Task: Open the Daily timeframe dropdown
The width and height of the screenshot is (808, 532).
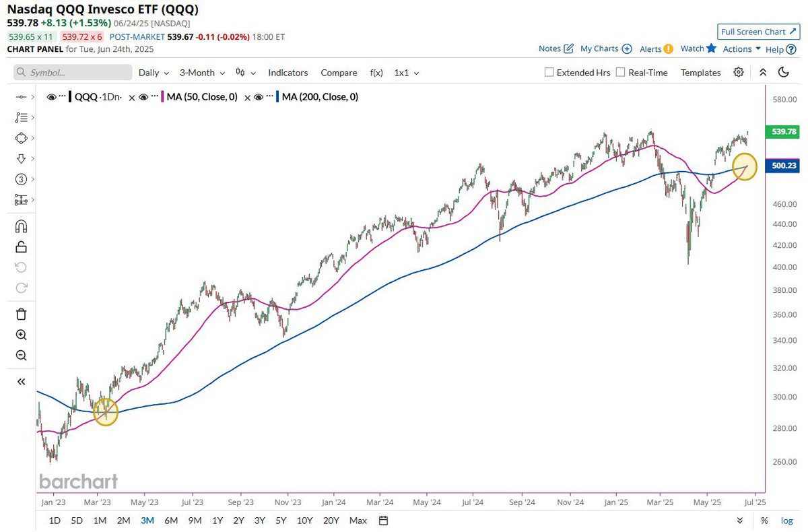Action: pos(153,72)
